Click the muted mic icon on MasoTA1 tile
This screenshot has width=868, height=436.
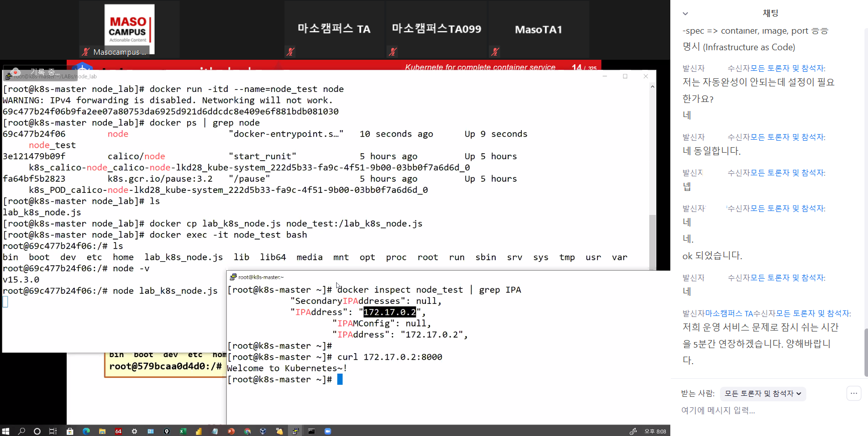tap(495, 51)
